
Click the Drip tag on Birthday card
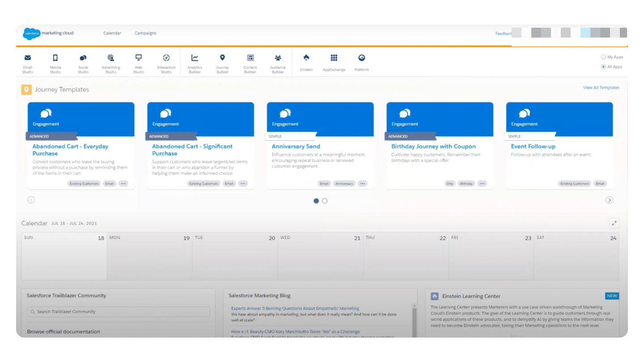(x=449, y=184)
